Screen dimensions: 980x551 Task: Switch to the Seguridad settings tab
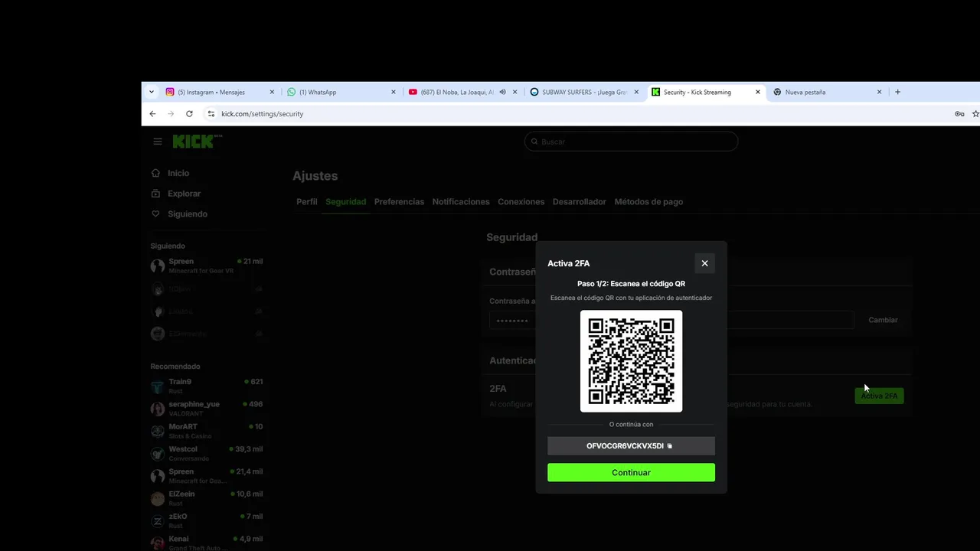click(345, 202)
